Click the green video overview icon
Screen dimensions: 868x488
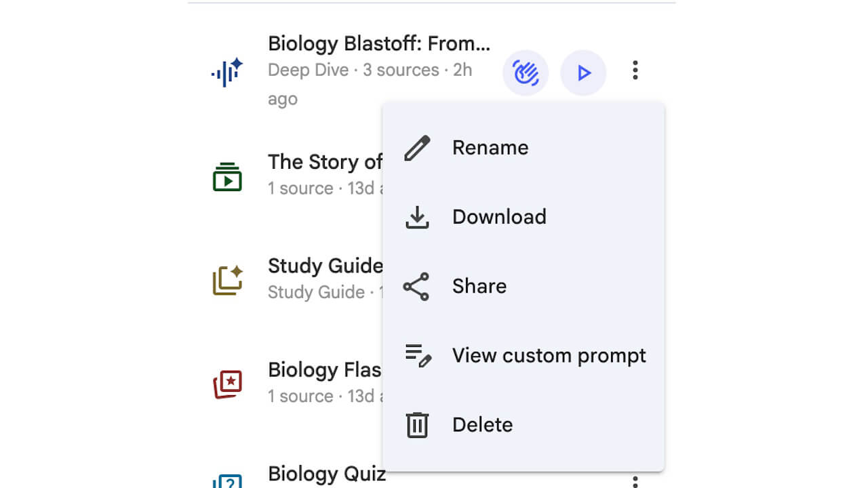[227, 177]
